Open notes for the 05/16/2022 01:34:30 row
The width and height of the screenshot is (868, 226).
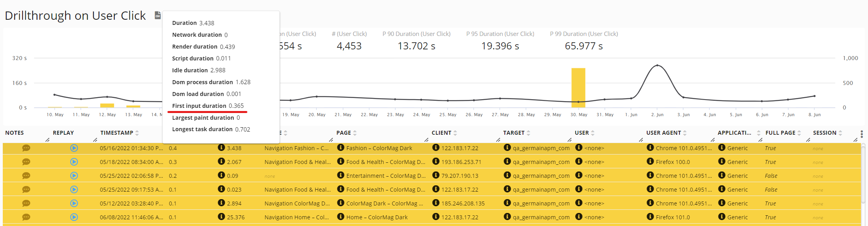26,148
